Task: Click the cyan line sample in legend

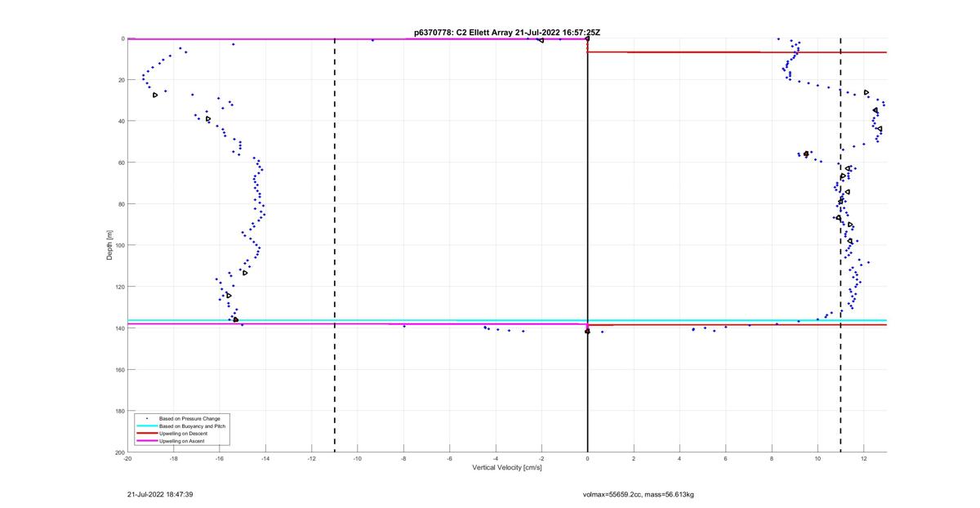Action: click(145, 426)
